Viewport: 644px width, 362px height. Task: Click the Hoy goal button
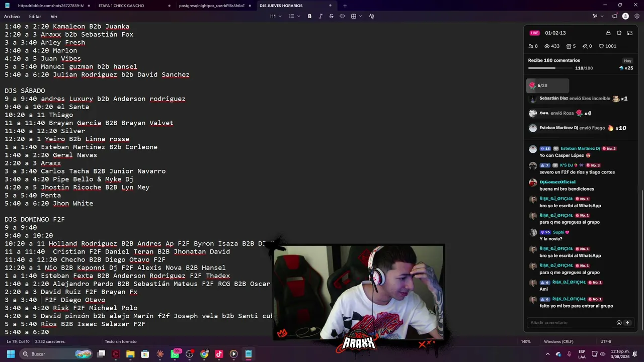[x=627, y=61]
